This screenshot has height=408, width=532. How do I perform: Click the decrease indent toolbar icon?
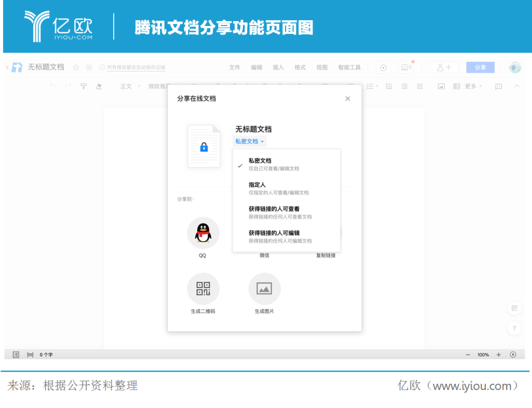point(404,87)
